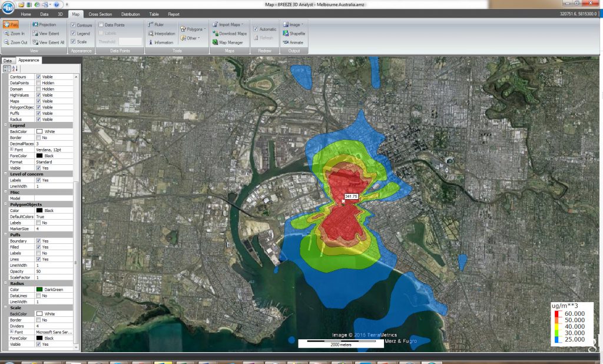
Task: Expand the Font property under Legend
Action: point(11,150)
